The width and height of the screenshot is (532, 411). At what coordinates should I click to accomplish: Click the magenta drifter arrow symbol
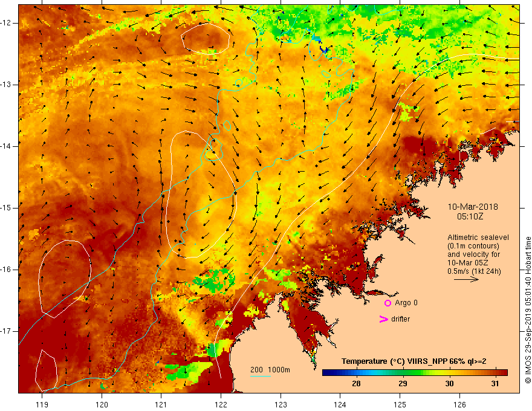383,319
